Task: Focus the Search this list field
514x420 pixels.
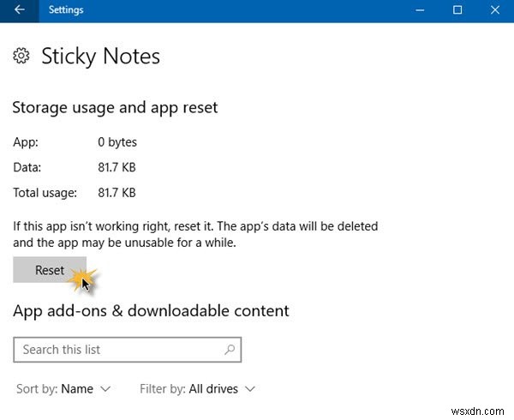Action: coord(128,350)
